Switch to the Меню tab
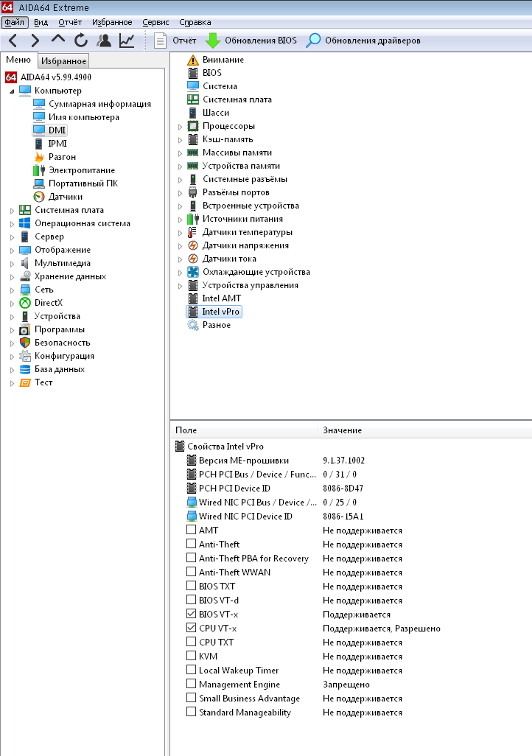This screenshot has width=532, height=756. pos(18,60)
